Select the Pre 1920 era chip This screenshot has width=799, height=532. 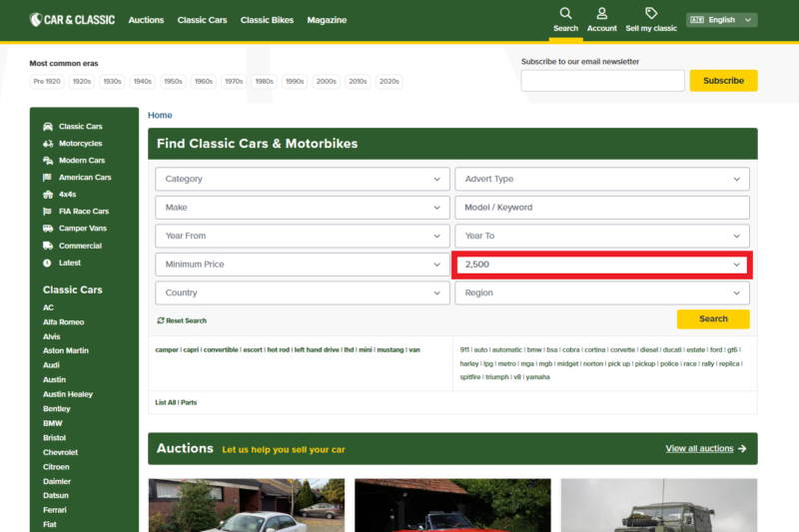(47, 82)
